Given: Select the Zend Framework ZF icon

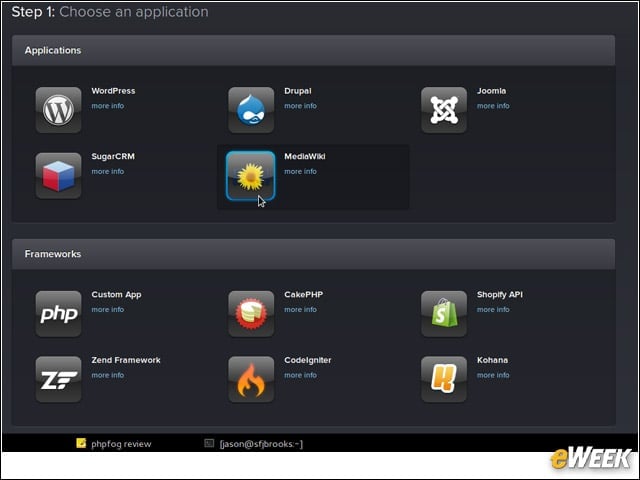Looking at the screenshot, I should point(58,379).
